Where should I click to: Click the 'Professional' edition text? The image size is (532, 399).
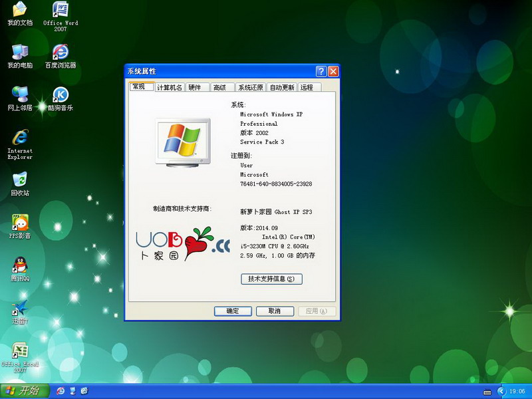(259, 124)
